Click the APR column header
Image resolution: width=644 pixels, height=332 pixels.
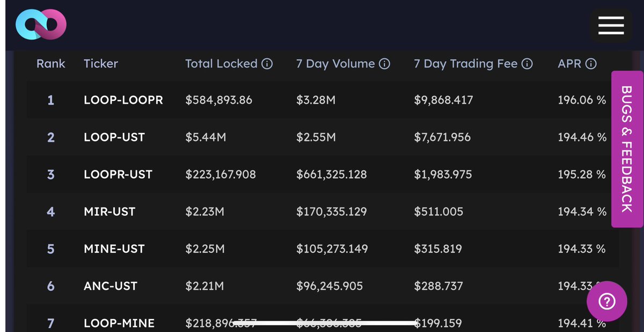pyautogui.click(x=569, y=64)
